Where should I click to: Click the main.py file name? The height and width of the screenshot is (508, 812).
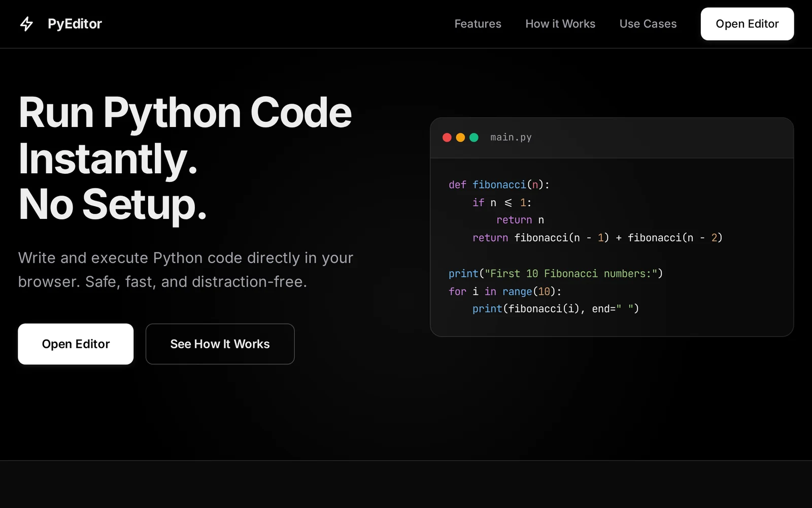point(511,138)
